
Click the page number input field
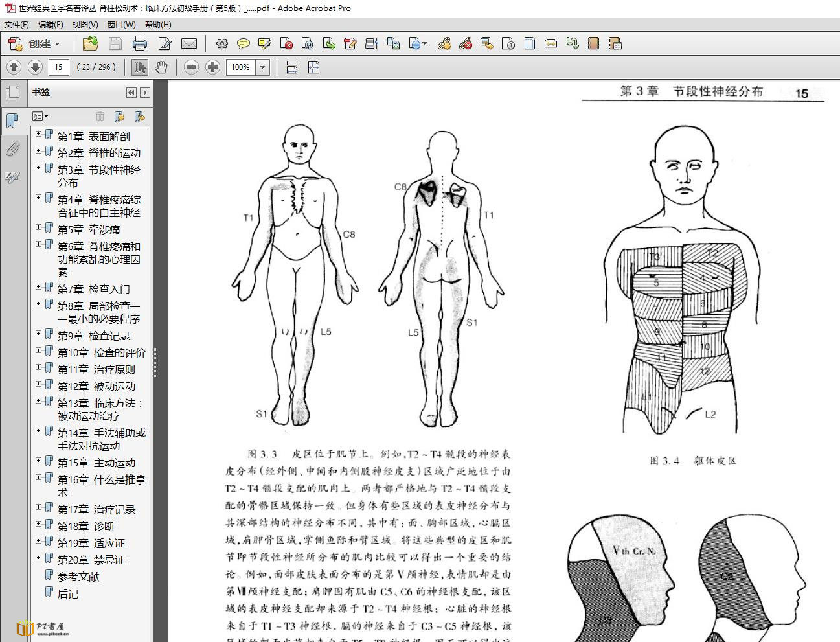(x=59, y=67)
